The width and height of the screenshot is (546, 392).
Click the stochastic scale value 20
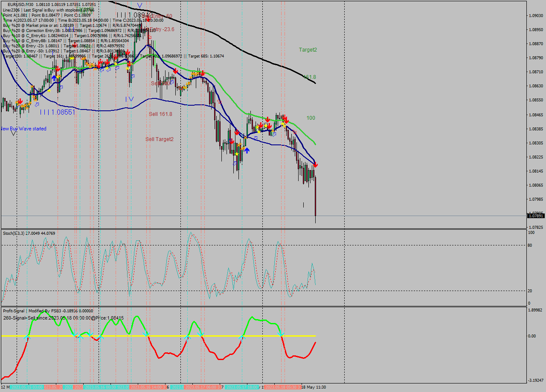[x=530, y=291]
